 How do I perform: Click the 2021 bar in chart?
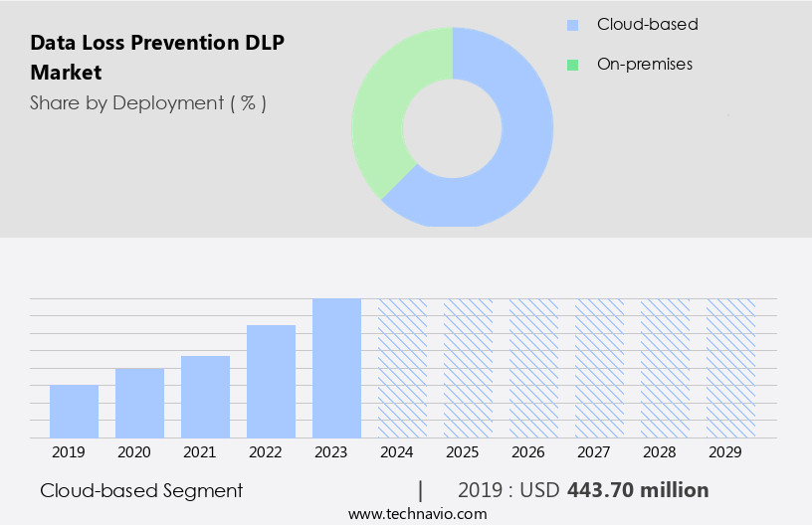[x=205, y=397]
